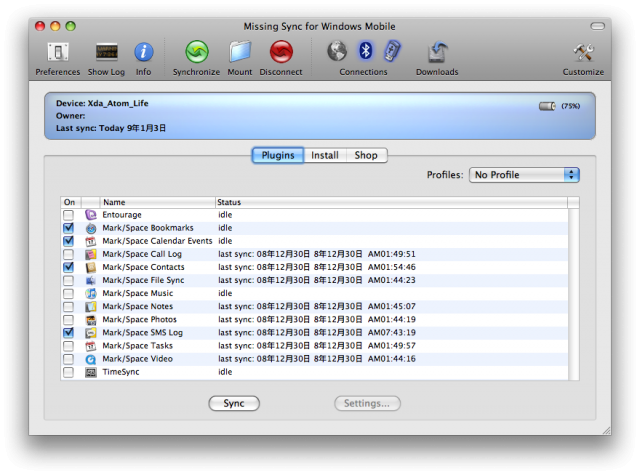Image resolution: width=640 pixels, height=475 pixels.
Task: Start the green Synchronize icon
Action: (197, 52)
